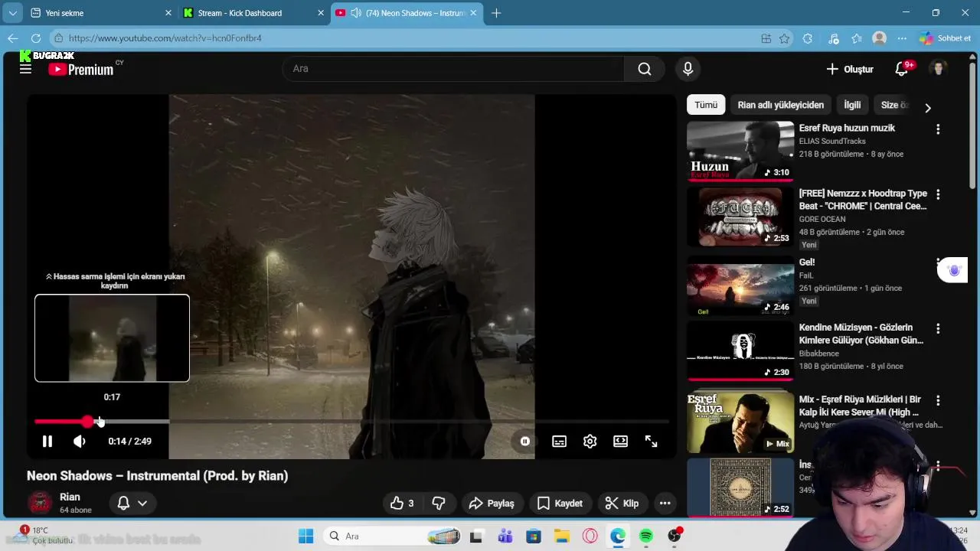This screenshot has width=980, height=551.
Task: Open more actions three-dot menu below video
Action: click(x=665, y=504)
